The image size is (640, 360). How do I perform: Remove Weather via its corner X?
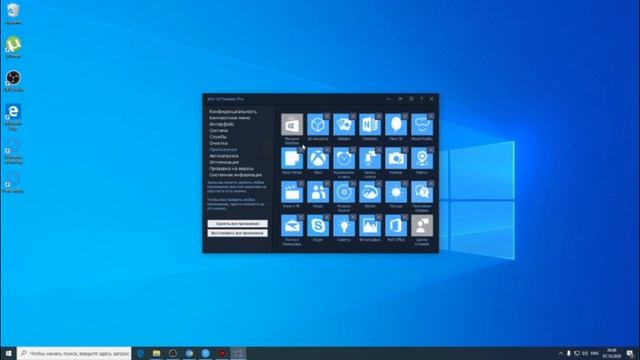(404, 184)
